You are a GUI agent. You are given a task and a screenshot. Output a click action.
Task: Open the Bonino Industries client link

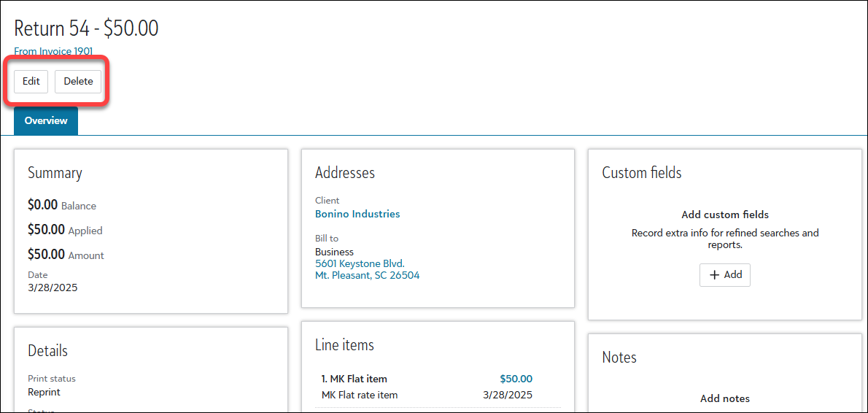357,215
